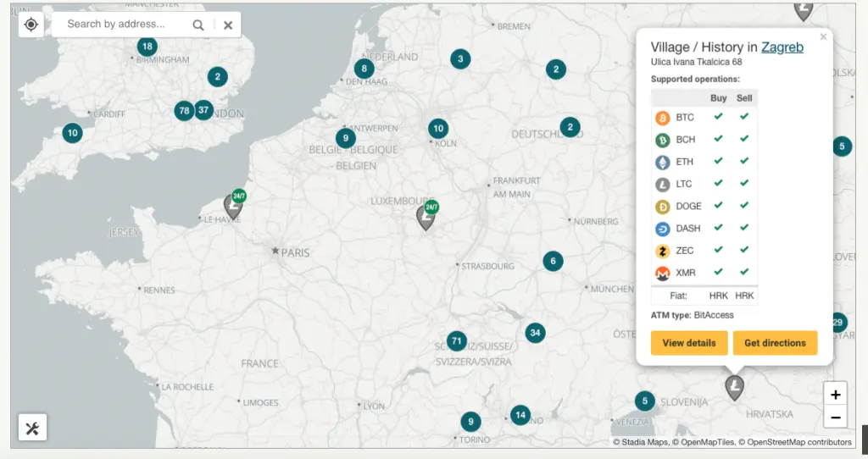
Task: Click the XMR Sell checkmark
Action: (x=744, y=272)
